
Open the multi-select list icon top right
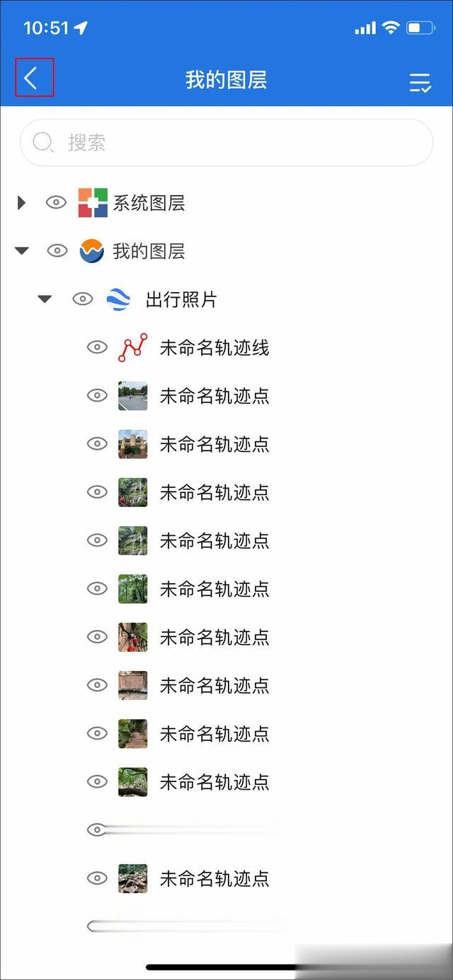tap(420, 83)
